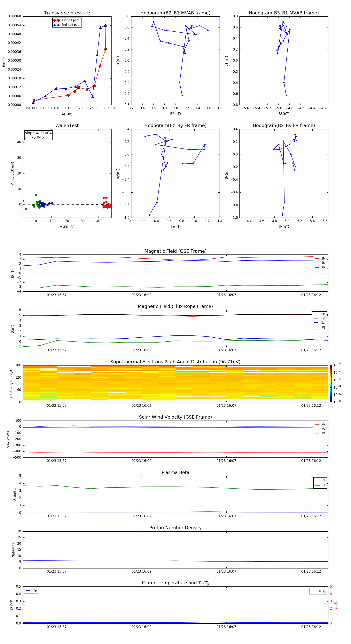Viewport: 351px width, 644px height.
Task: Click the pitch angle colorbar
Action: point(331,384)
